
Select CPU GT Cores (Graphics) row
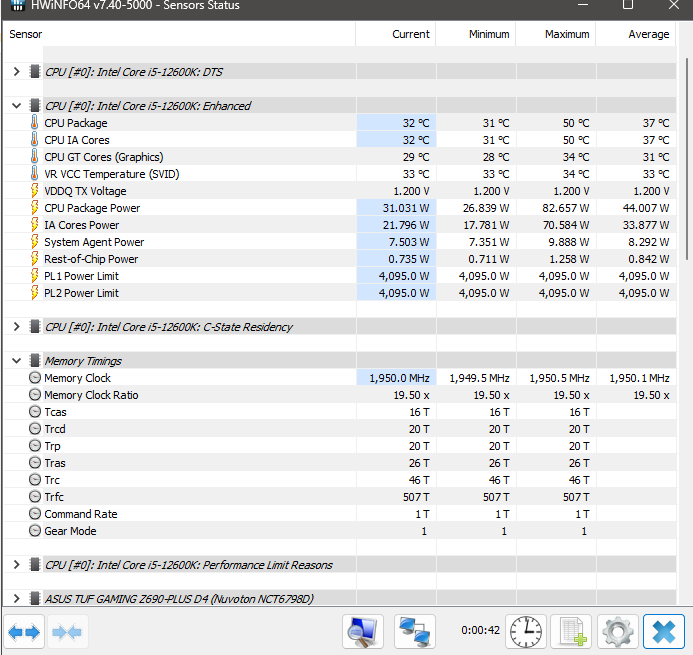340,157
